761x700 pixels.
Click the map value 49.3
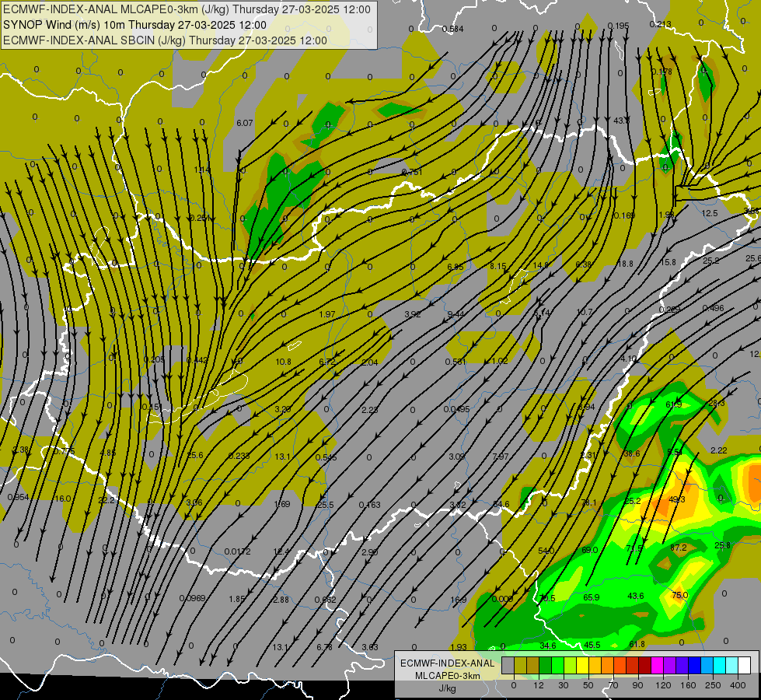[677, 499]
